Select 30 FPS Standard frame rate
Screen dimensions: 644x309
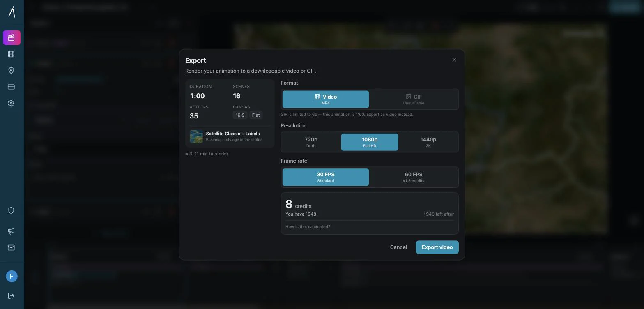[x=326, y=177]
